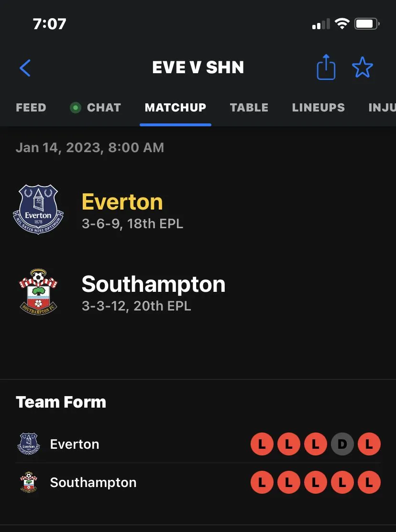Tap the large Southampton crest logo
Image resolution: width=396 pixels, height=532 pixels.
tap(38, 292)
